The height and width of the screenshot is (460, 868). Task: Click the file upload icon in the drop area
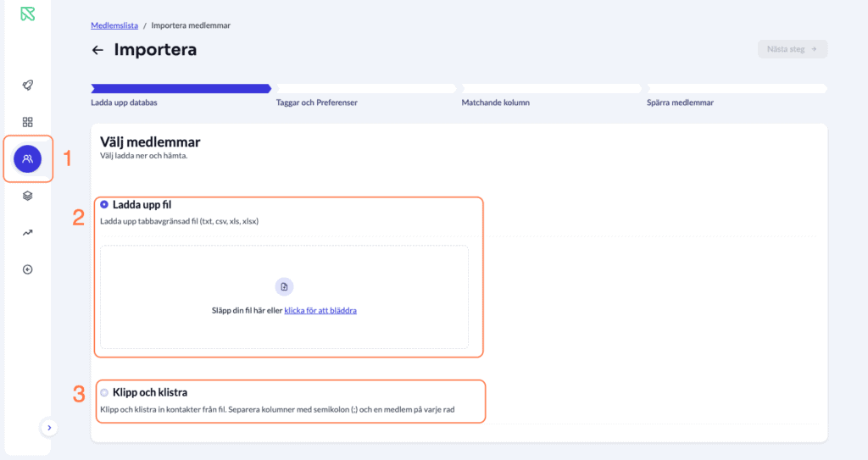click(284, 287)
